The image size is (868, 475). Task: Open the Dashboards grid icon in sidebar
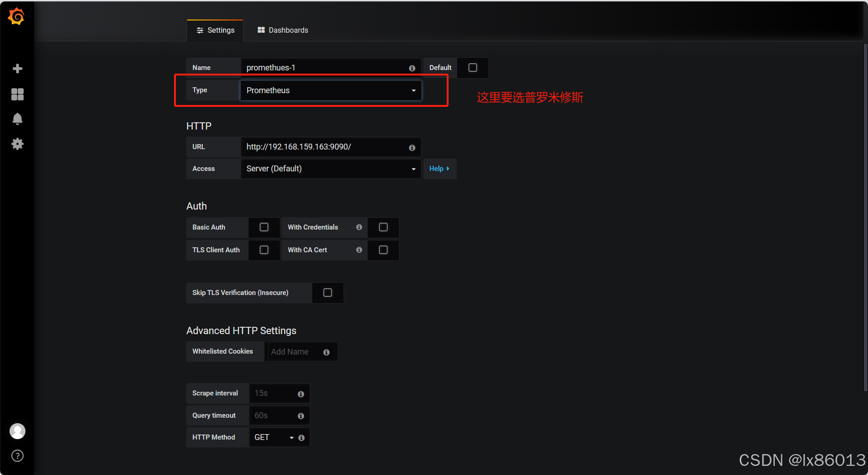(17, 94)
